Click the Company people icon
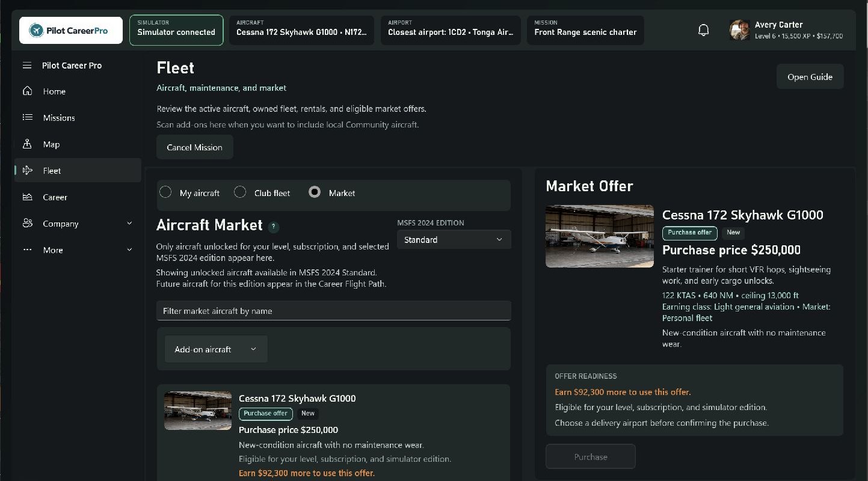Image resolution: width=868 pixels, height=481 pixels. pos(27,224)
